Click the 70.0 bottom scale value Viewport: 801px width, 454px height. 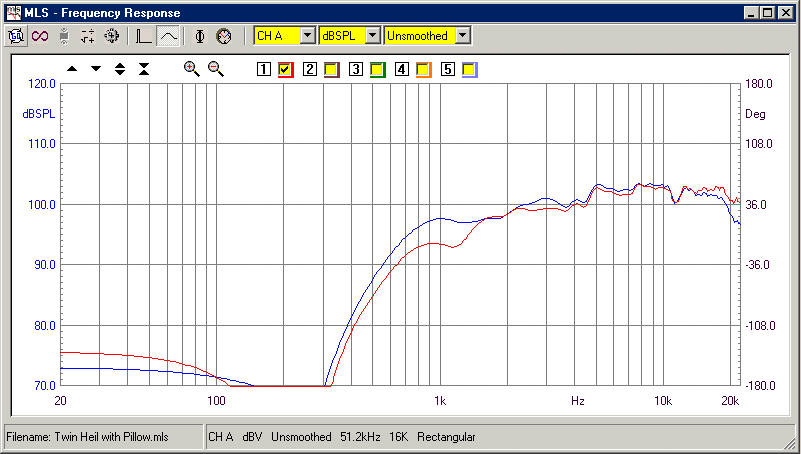point(44,386)
